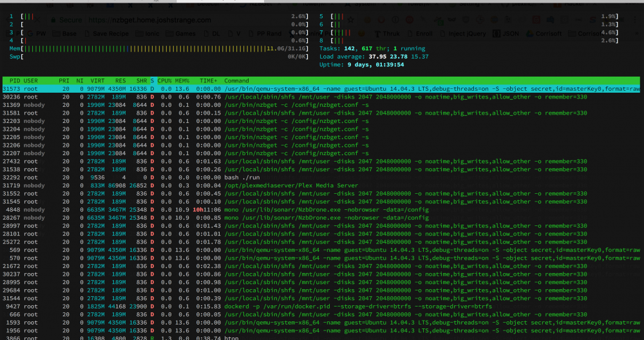This screenshot has height=340, width=644.
Task: Select the Load average line
Action: point(374,57)
